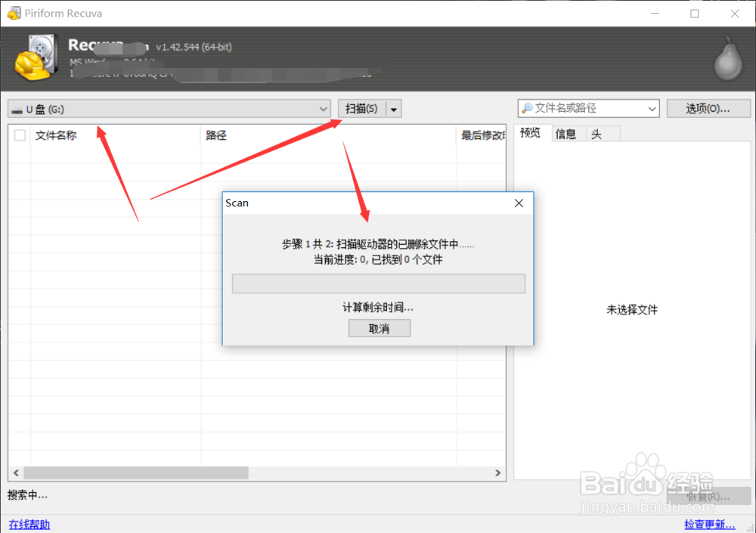Screen dimensions: 756x533
Task: Click the file list scroll right arrow
Action: (x=498, y=473)
